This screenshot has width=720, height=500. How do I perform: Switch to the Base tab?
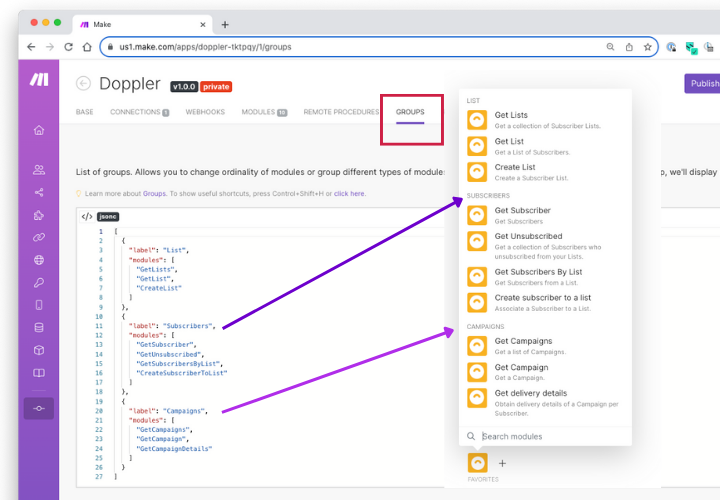[x=84, y=112]
